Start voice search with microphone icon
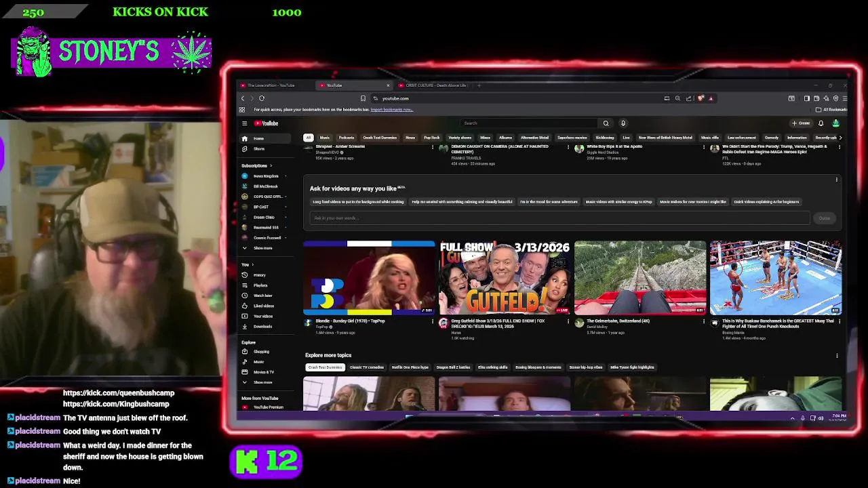This screenshot has width=868, height=488. [623, 123]
